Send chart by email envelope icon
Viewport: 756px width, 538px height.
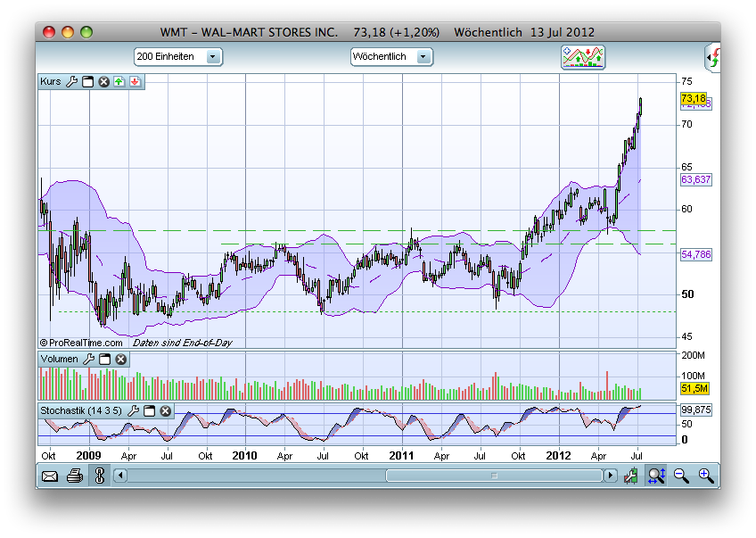pos(50,476)
